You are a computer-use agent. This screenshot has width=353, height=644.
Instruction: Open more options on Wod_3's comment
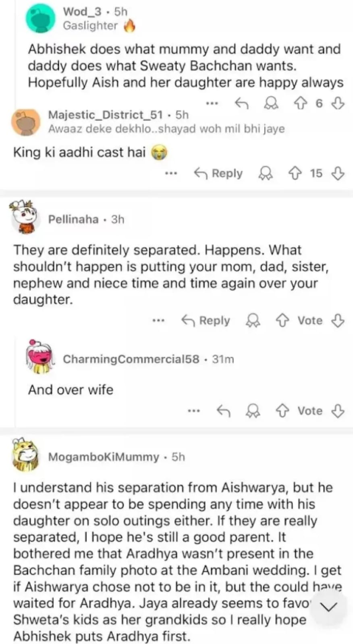pos(212,104)
